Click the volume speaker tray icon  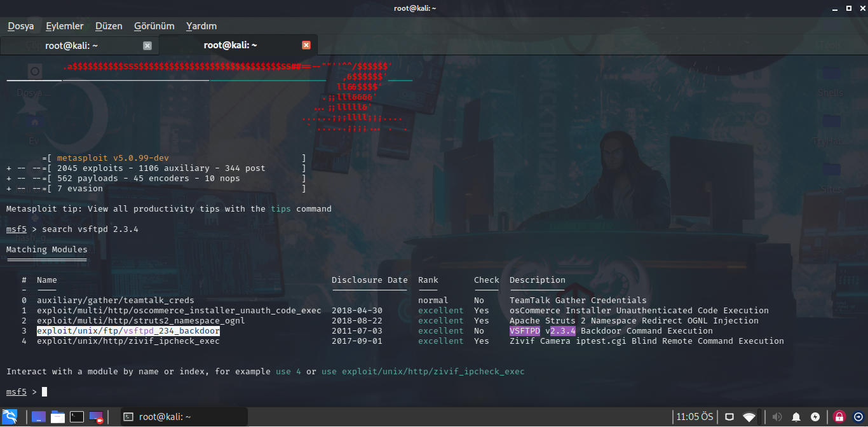tap(776, 417)
